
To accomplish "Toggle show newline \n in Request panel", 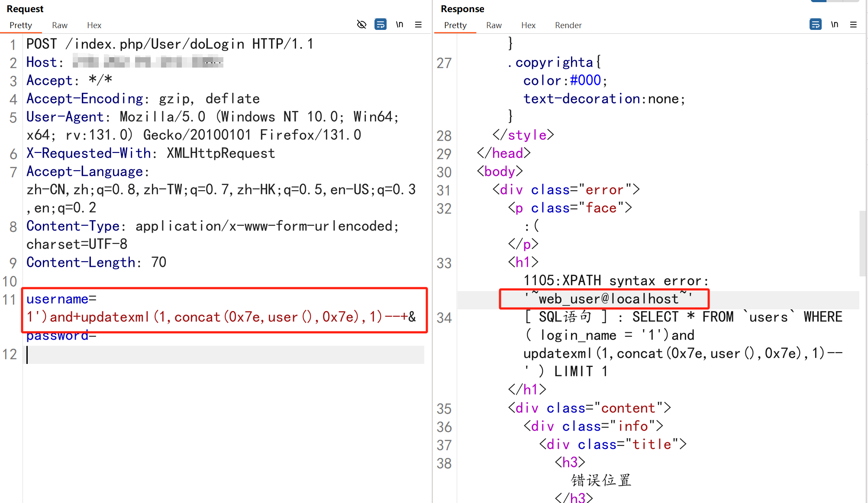I will tap(400, 25).
